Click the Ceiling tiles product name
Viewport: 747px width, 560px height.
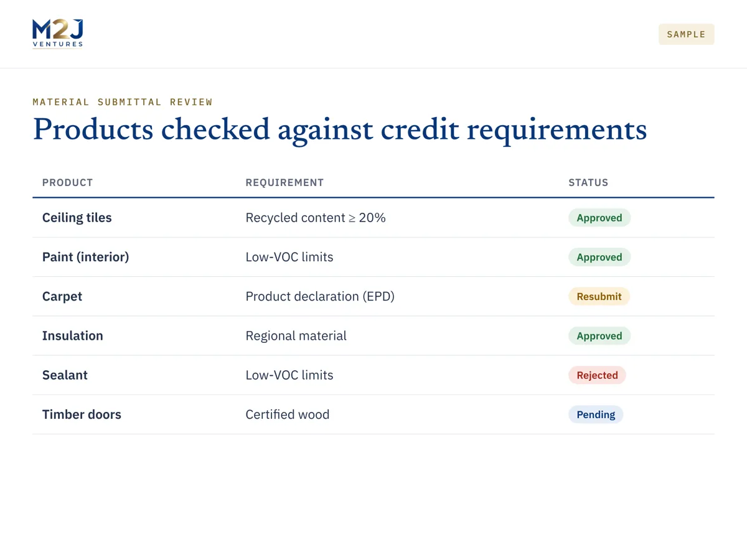(x=77, y=218)
